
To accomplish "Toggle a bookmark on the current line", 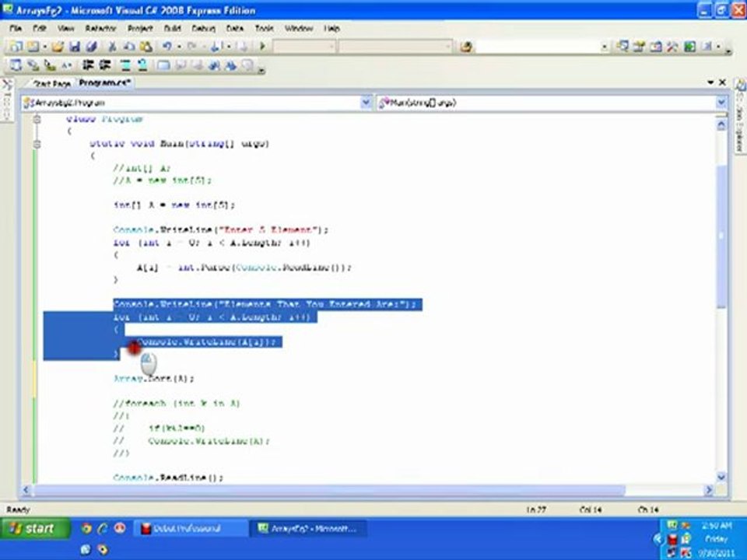I will tap(163, 65).
